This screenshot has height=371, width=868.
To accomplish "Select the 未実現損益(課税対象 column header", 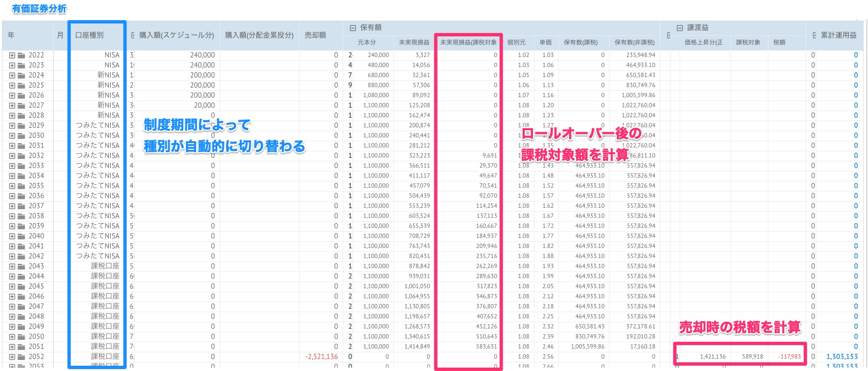I will tap(468, 43).
